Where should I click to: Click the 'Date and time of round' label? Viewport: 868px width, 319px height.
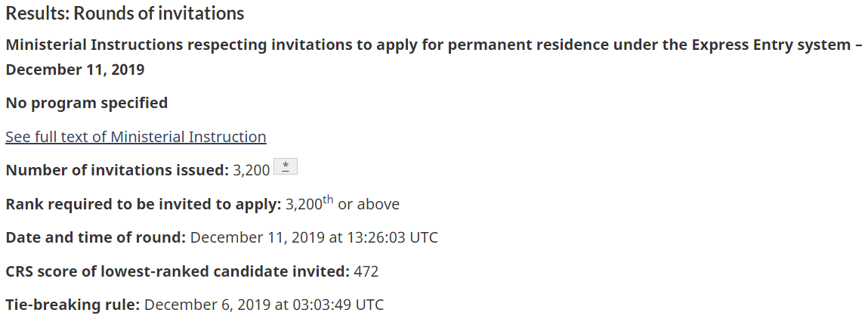[x=95, y=237]
